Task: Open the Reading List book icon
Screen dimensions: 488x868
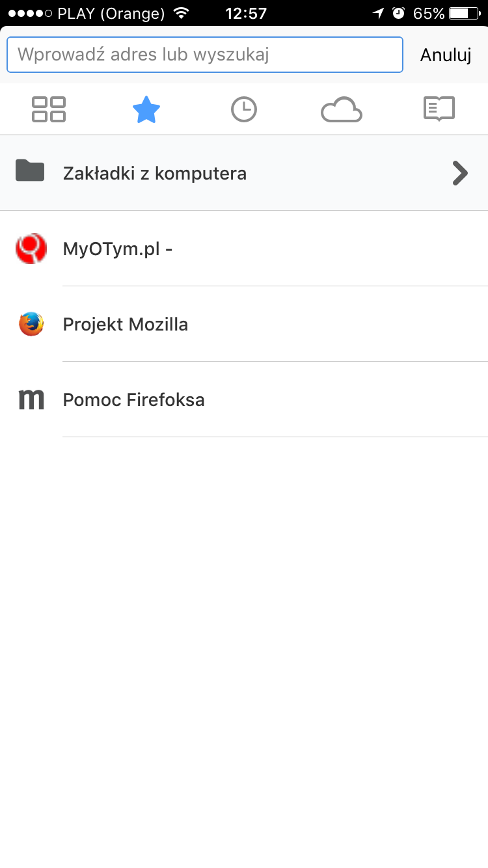Action: coord(439,109)
